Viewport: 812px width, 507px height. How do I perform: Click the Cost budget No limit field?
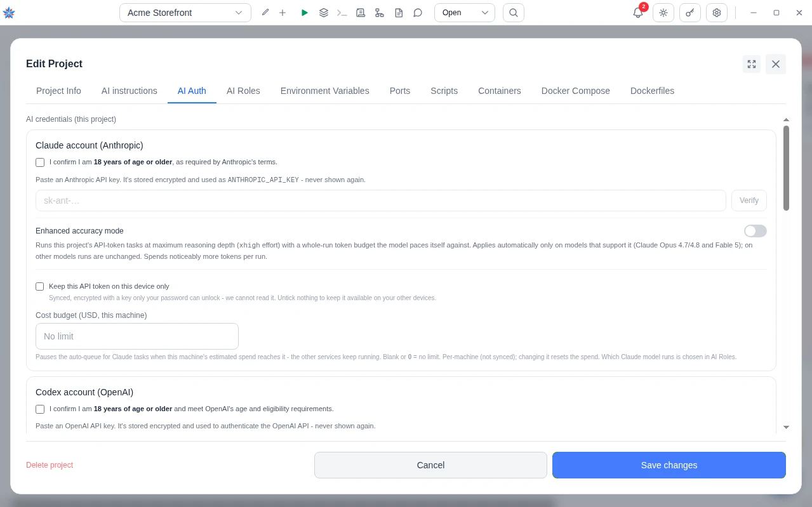pos(137,336)
